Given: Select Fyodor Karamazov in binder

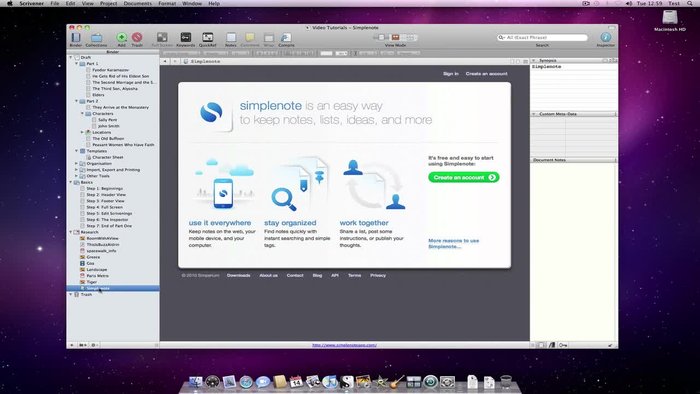Looking at the screenshot, I should click(x=111, y=70).
